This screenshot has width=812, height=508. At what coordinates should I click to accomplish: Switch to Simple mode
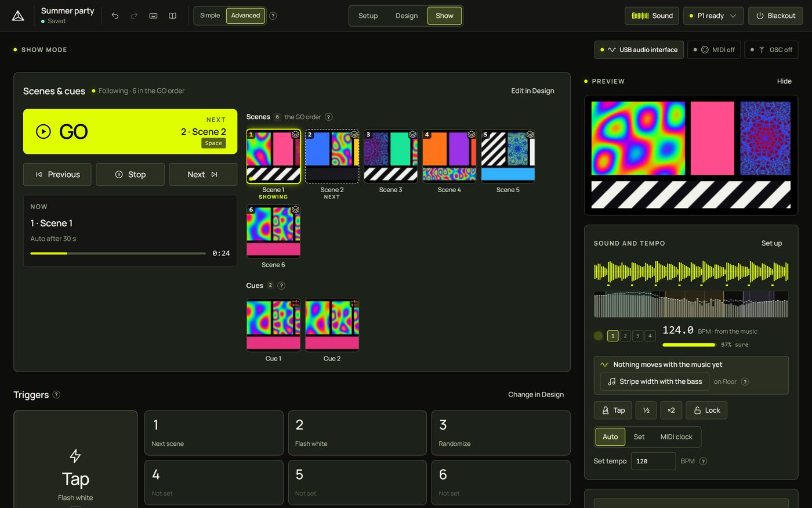[210, 16]
